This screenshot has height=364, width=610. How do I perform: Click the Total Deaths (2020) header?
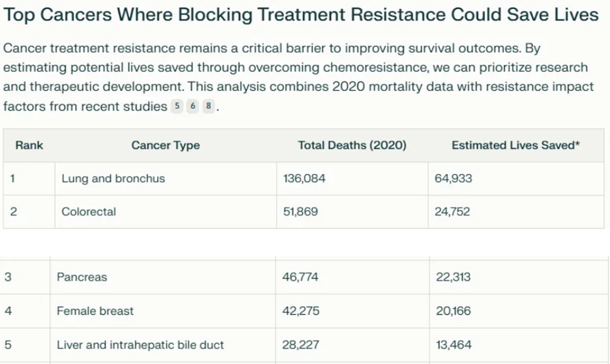click(x=352, y=145)
